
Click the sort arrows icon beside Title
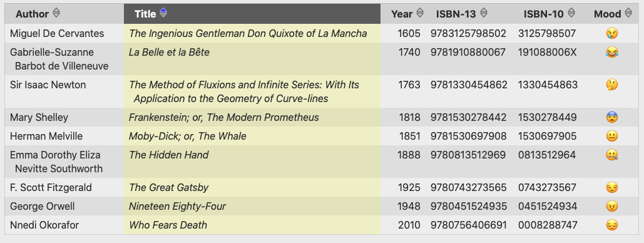[163, 13]
